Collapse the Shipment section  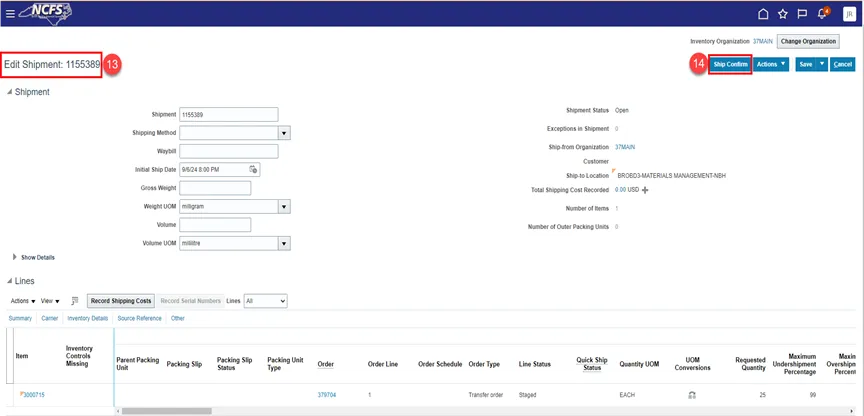pos(10,92)
